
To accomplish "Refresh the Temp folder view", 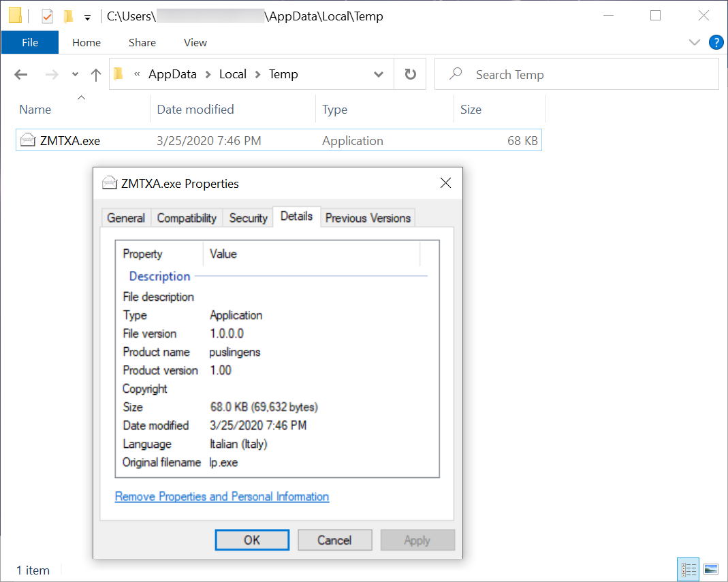I will [x=410, y=74].
